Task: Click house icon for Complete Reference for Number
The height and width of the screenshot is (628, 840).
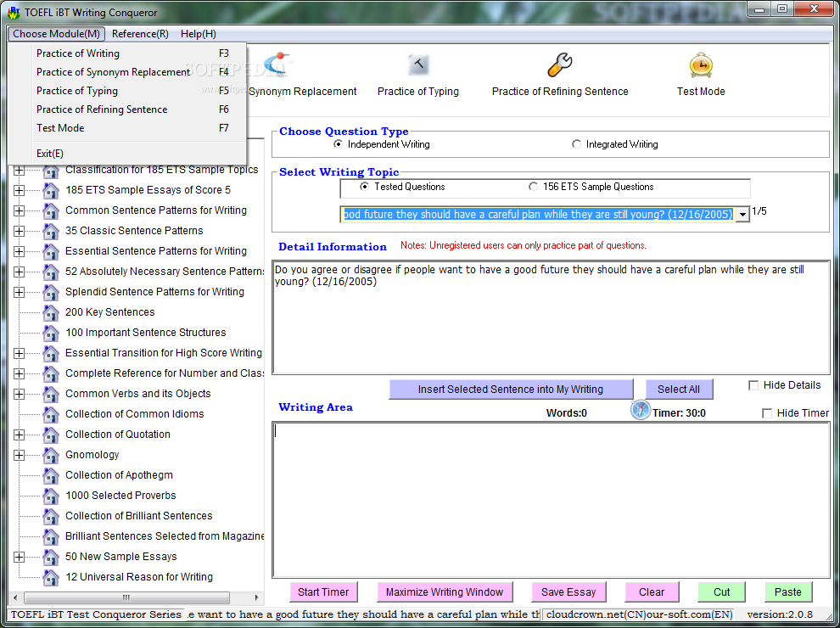Action: tap(50, 373)
